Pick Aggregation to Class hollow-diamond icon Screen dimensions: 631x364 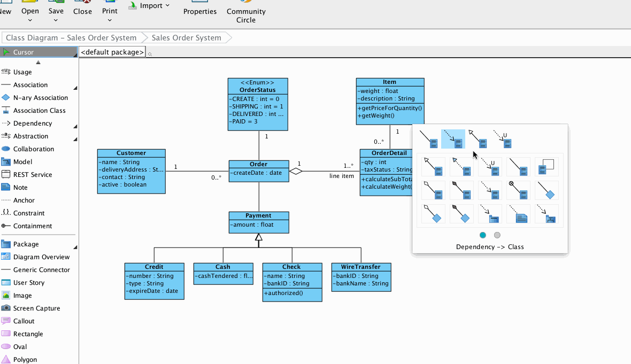433,190
